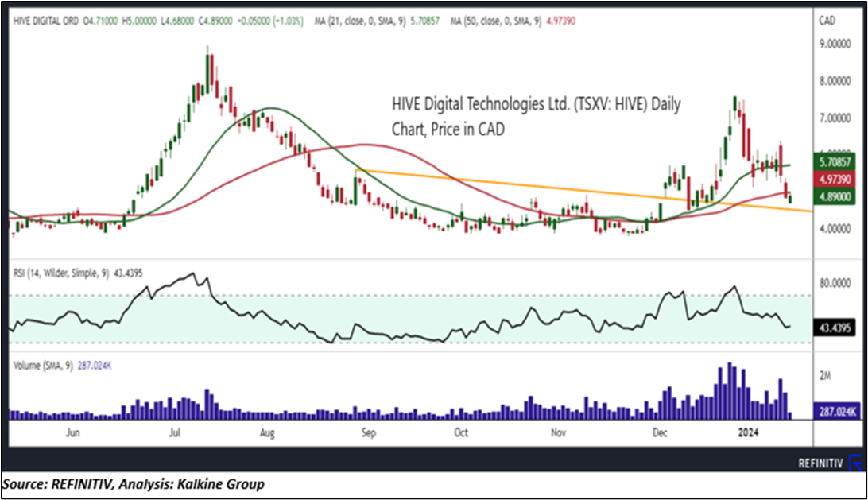
Task: Click the Jul date axis label
Action: 175,432
